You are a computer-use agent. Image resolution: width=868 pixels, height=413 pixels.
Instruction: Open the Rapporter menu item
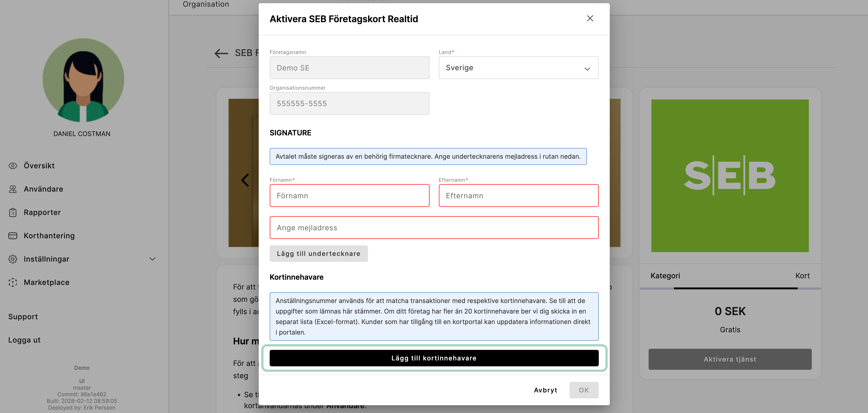42,212
